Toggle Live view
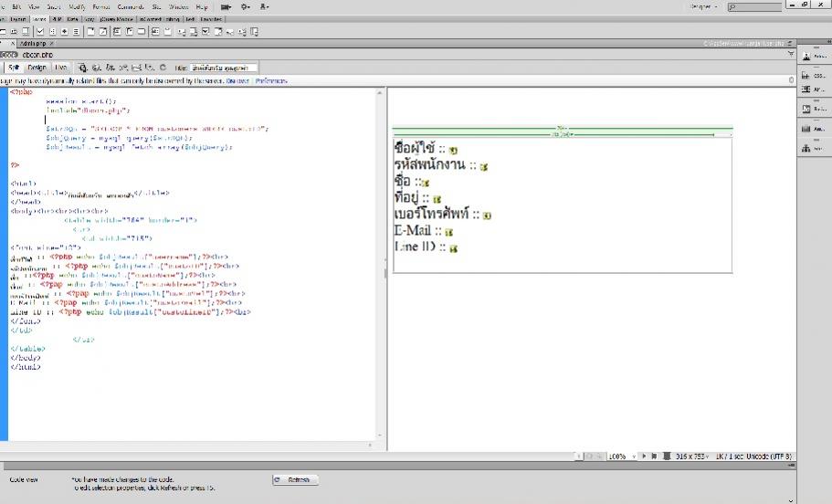 [x=60, y=68]
